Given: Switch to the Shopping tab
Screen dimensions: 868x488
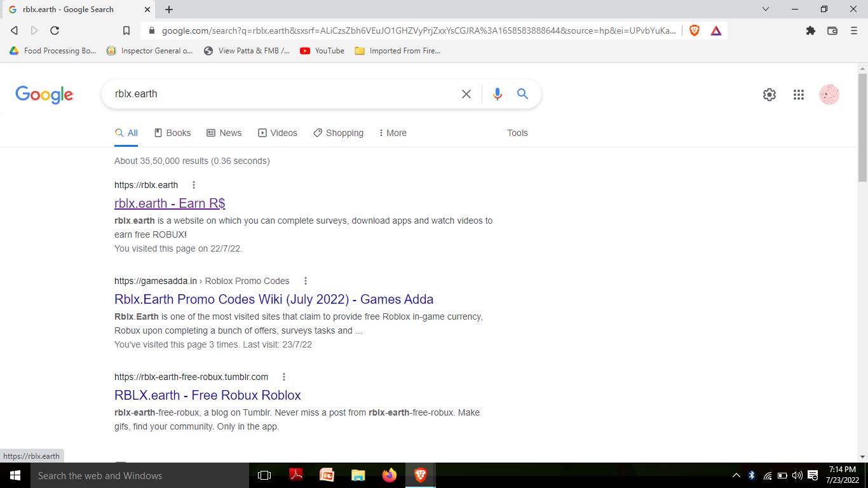Looking at the screenshot, I should pos(339,133).
